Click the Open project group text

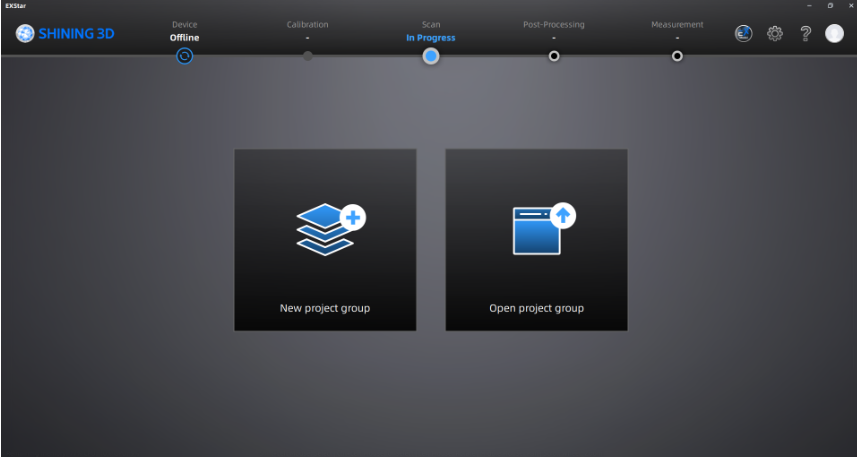pyautogui.click(x=536, y=308)
